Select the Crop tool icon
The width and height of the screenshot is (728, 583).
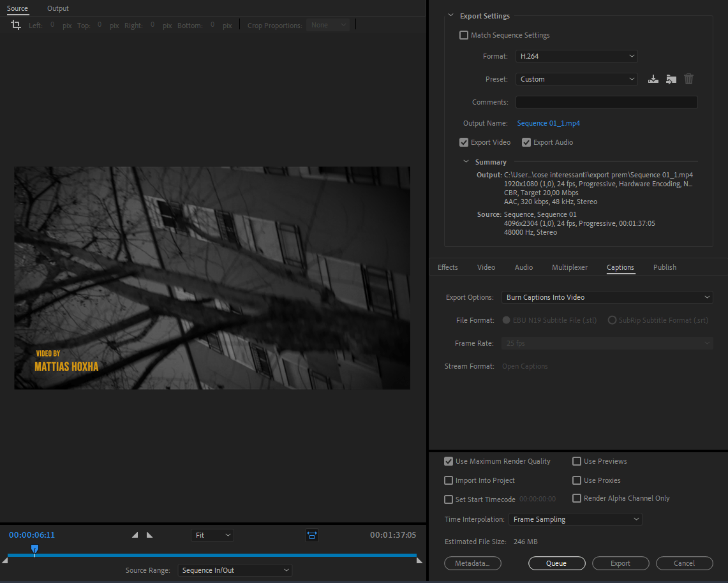click(x=15, y=25)
